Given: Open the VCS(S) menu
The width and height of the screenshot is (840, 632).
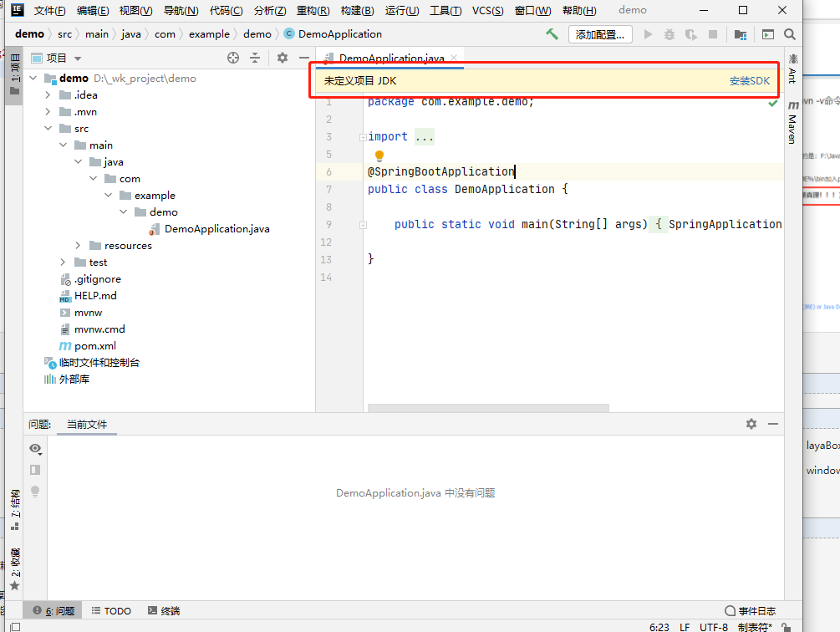Looking at the screenshot, I should (x=487, y=10).
